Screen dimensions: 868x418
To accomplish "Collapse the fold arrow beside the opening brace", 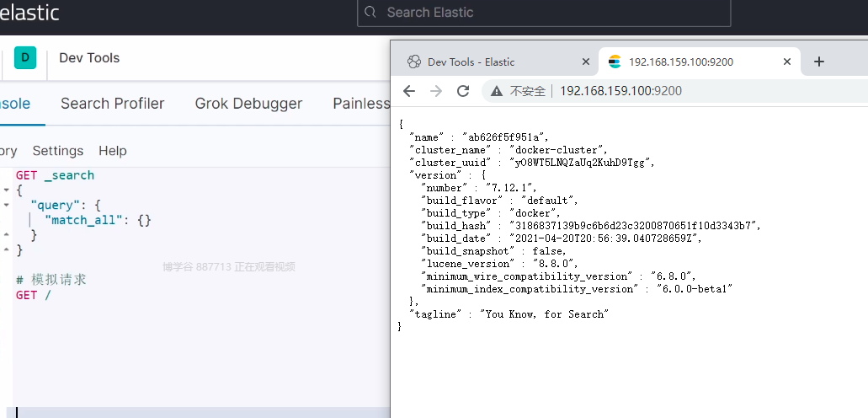I will pyautogui.click(x=6, y=190).
